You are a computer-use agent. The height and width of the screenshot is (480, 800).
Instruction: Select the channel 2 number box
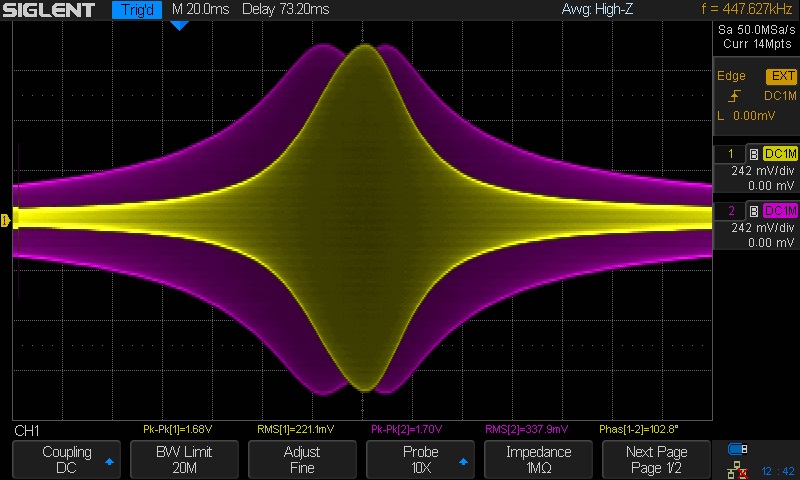click(730, 211)
